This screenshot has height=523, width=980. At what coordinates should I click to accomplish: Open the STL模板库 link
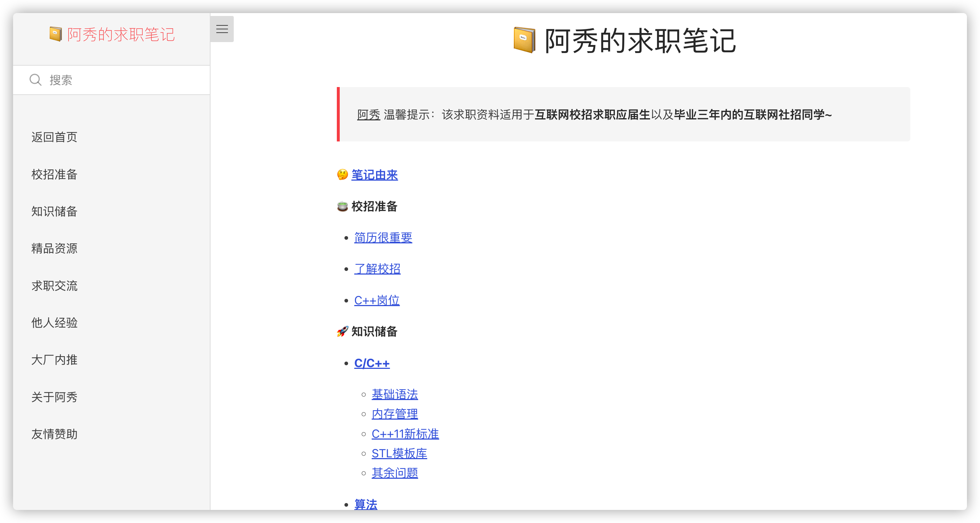[399, 453]
